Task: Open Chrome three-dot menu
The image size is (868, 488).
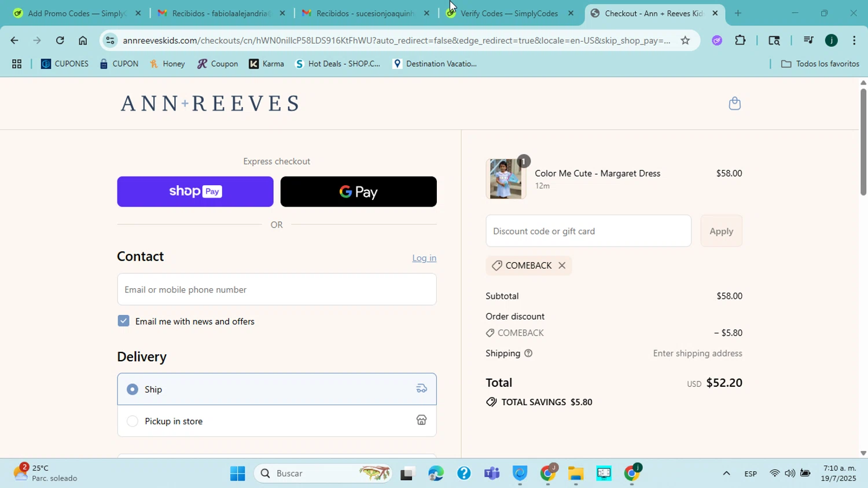Action: tap(854, 41)
